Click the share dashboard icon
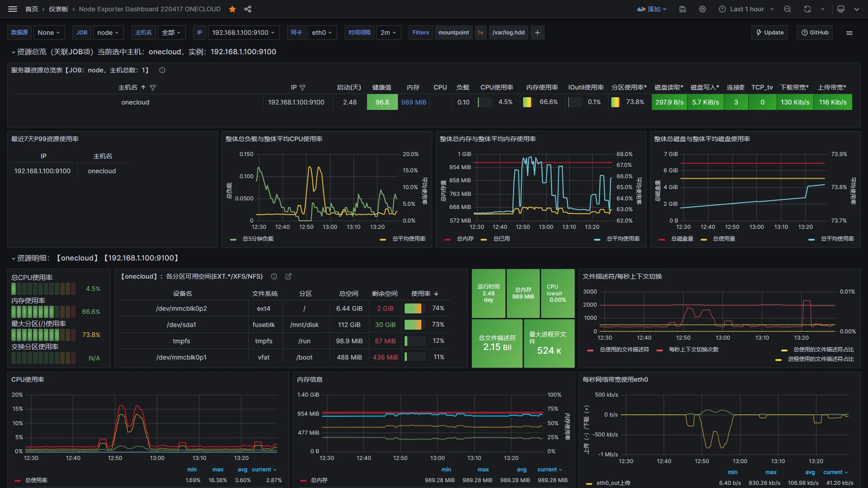This screenshot has width=868, height=488. coord(248,9)
